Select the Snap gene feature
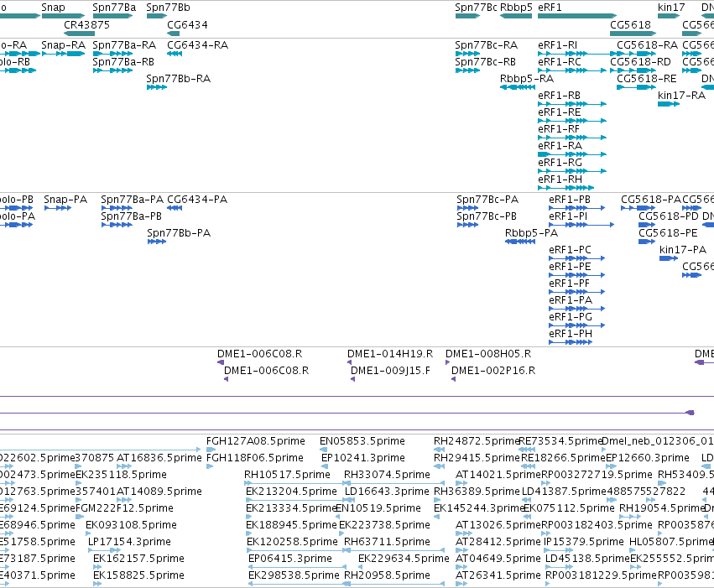Screen dimensions: 714x588 click(63, 16)
